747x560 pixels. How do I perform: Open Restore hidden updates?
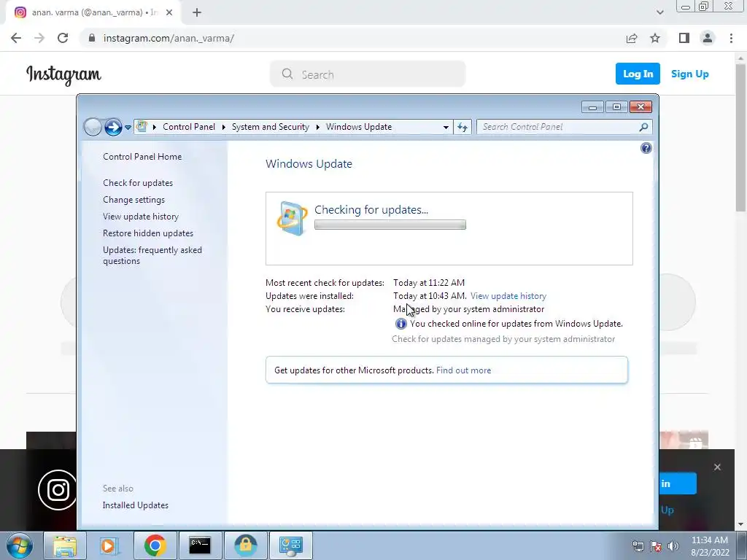(148, 233)
